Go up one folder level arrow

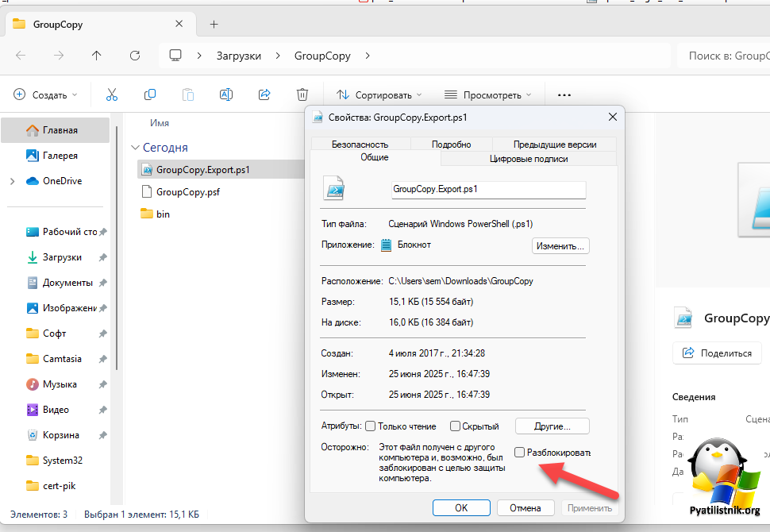click(x=97, y=56)
